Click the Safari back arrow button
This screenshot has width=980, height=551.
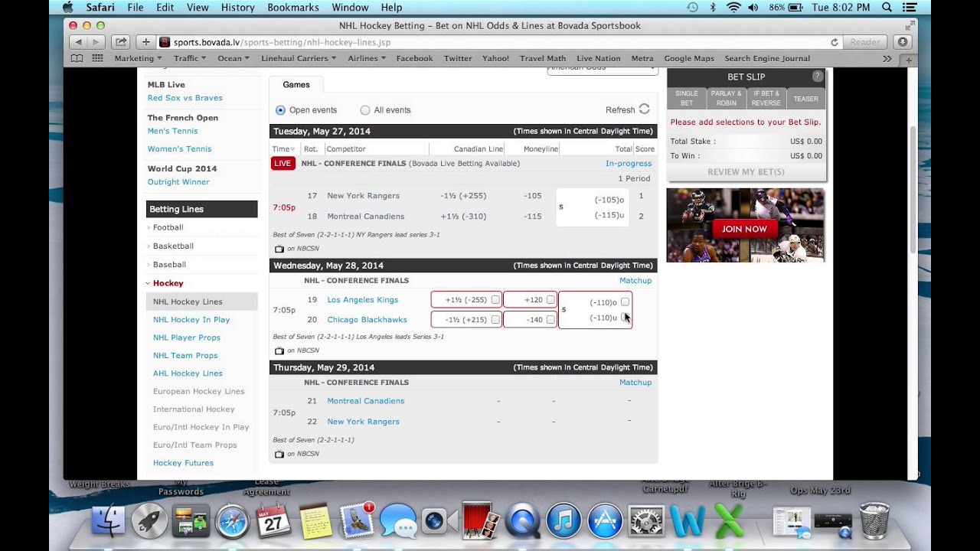(78, 42)
